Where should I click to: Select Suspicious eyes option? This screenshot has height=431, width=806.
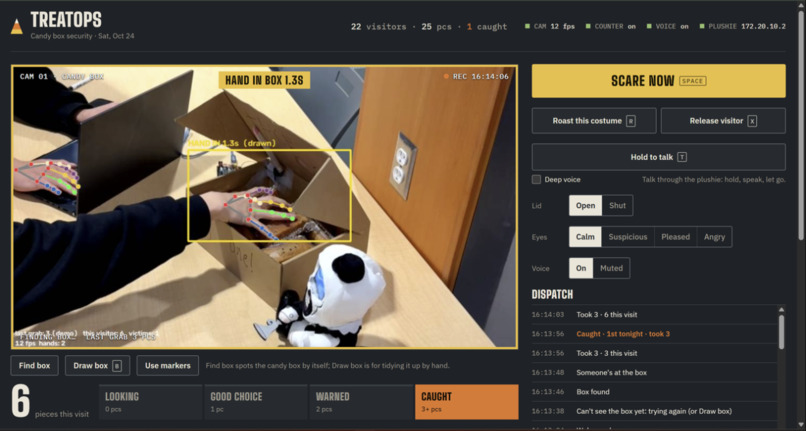pos(628,237)
